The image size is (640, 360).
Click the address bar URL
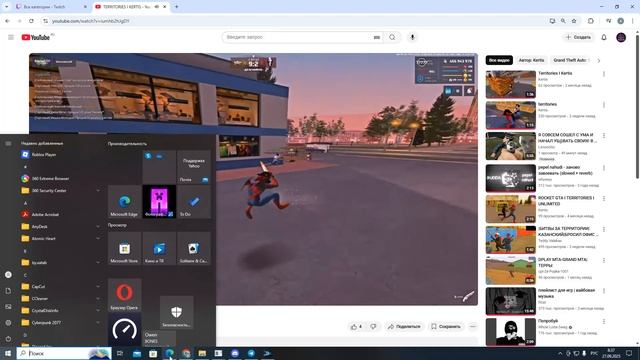tap(91, 21)
